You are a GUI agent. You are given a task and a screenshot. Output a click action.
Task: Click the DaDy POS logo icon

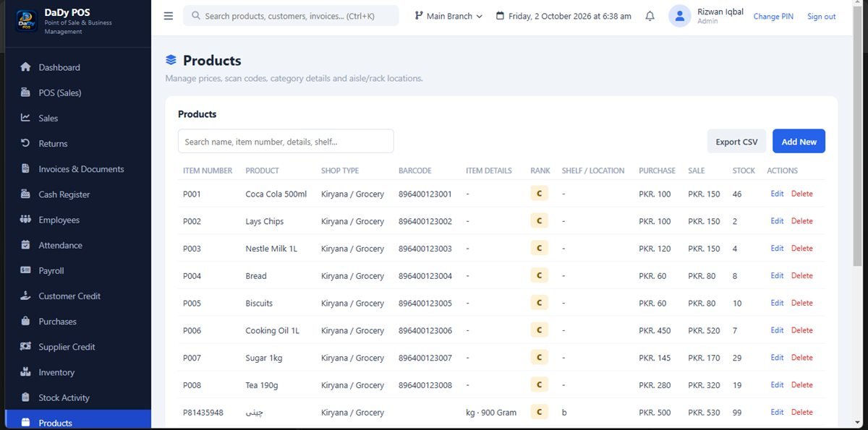pos(27,21)
